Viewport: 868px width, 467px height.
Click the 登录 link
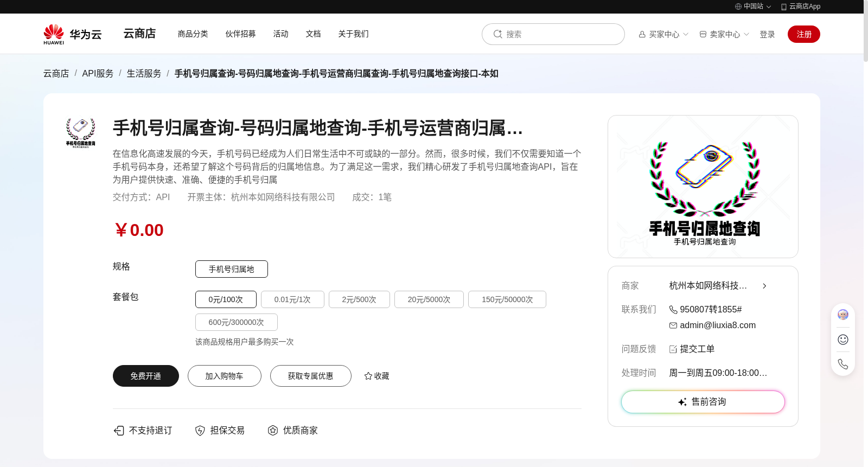tap(767, 34)
